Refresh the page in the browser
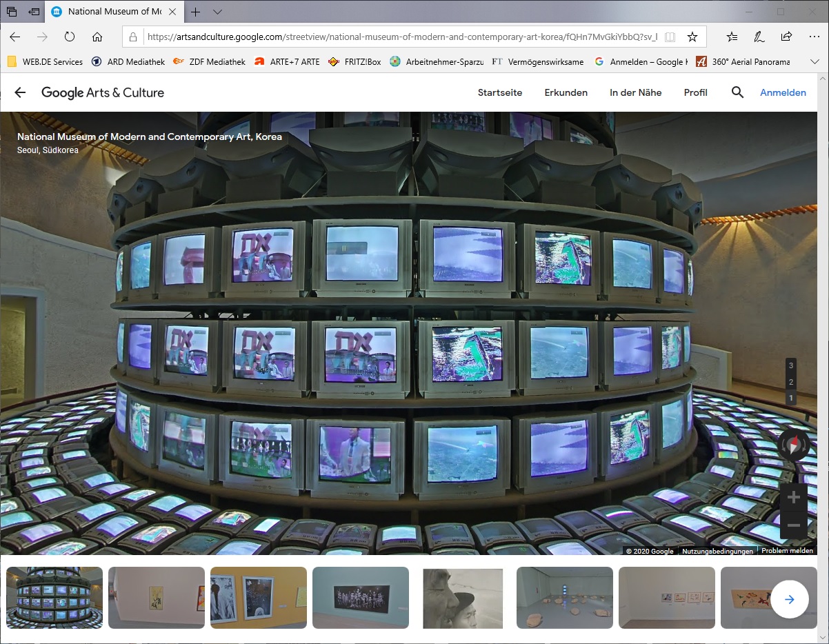 (x=70, y=37)
